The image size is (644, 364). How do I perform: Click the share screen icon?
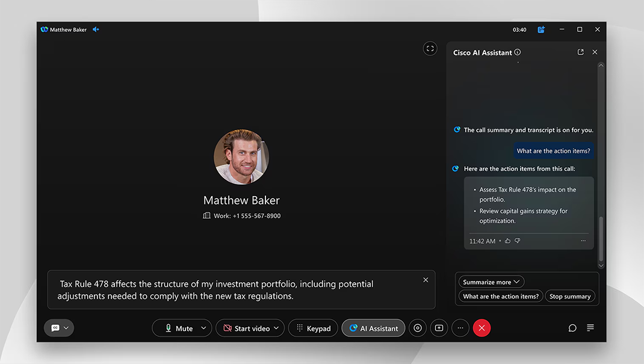point(439,328)
